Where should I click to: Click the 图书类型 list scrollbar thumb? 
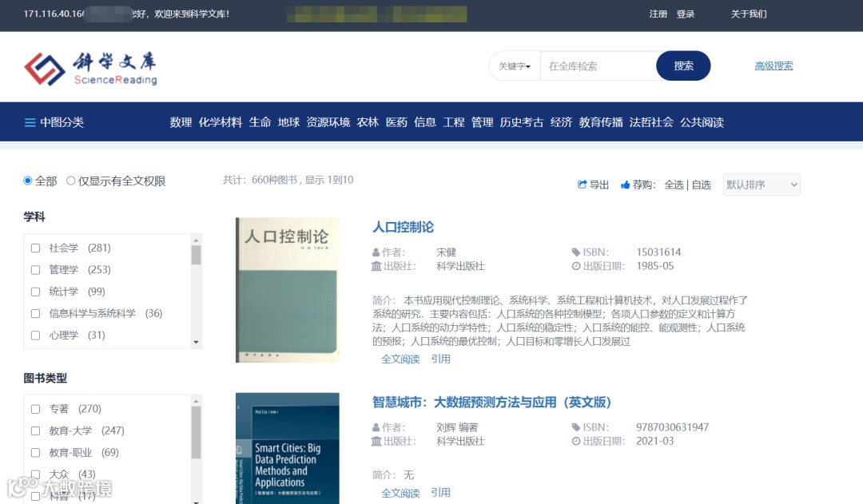click(196, 432)
